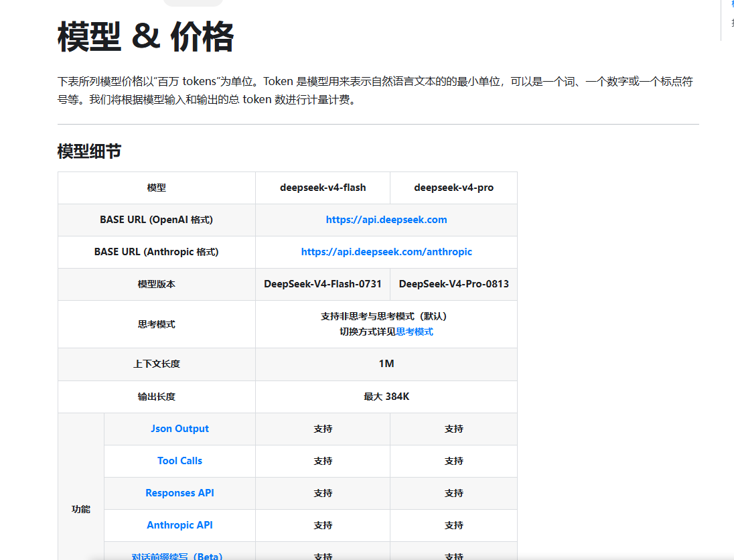The width and height of the screenshot is (734, 560).
Task: Open the https://api.deepseek.com/anthropic link
Action: point(386,252)
